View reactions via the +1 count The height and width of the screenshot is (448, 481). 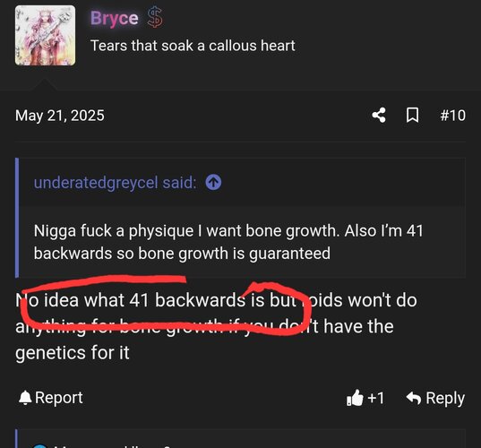[376, 398]
